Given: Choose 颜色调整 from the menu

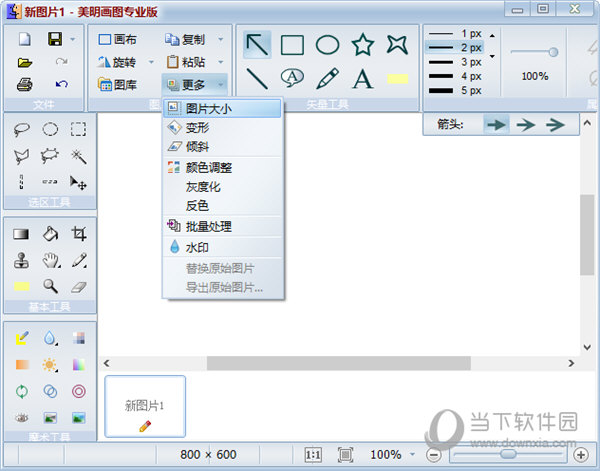Looking at the screenshot, I should click(x=222, y=168).
